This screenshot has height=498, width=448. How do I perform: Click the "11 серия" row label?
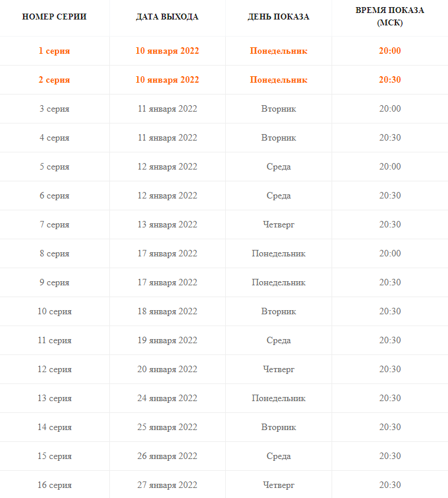click(x=54, y=340)
